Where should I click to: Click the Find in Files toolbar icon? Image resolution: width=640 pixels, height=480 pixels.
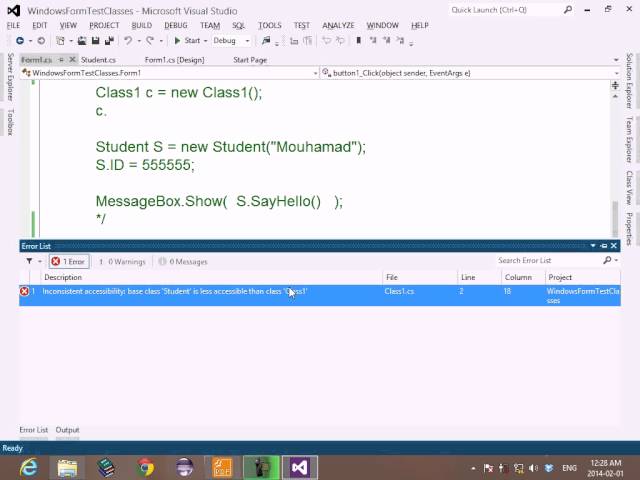[x=266, y=40]
